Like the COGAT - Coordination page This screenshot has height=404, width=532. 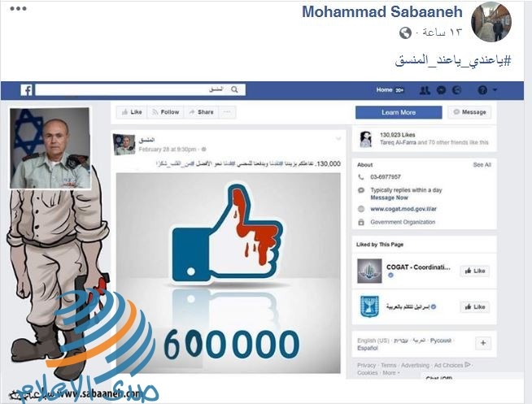click(x=475, y=271)
